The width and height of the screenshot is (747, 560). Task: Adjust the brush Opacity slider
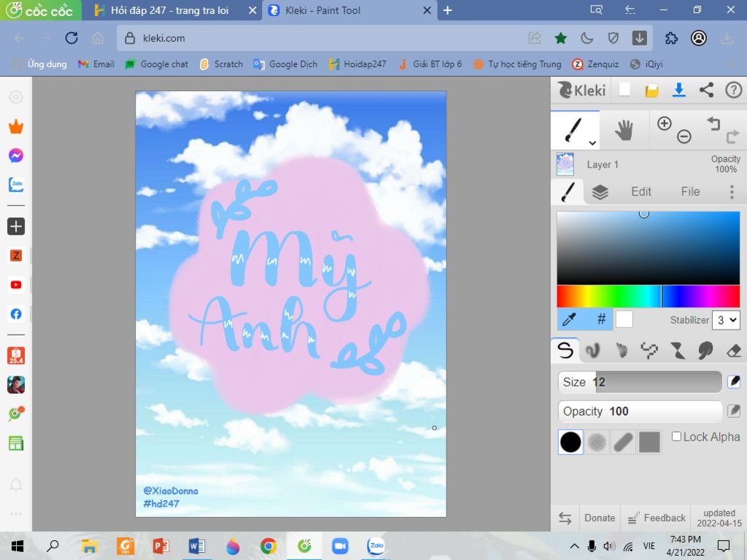[640, 411]
